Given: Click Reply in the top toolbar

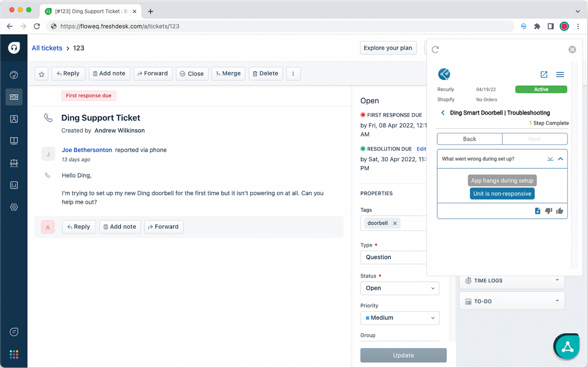Looking at the screenshot, I should (x=68, y=74).
